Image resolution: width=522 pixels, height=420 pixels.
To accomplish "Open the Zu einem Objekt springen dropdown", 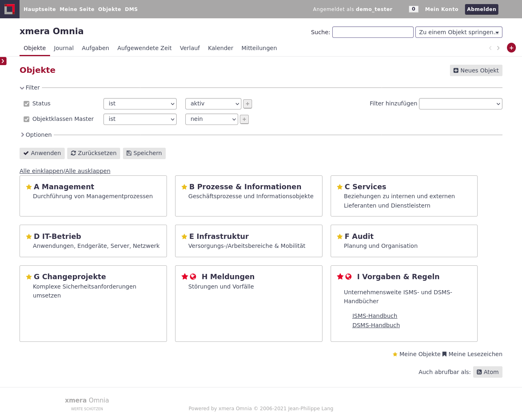I will (459, 32).
